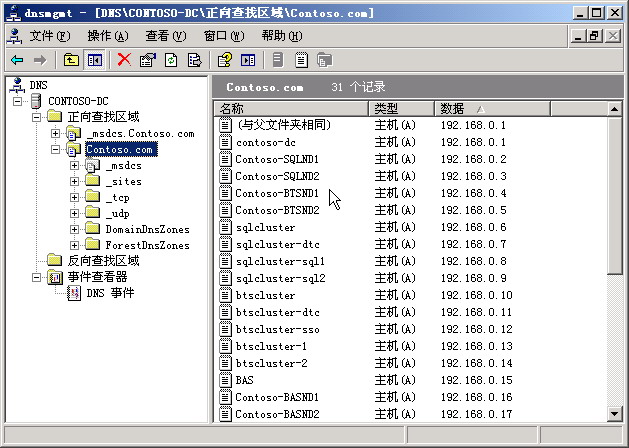Image resolution: width=629 pixels, height=448 pixels.
Task: Click the action pane toolbar icon after Help
Action: 248,60
